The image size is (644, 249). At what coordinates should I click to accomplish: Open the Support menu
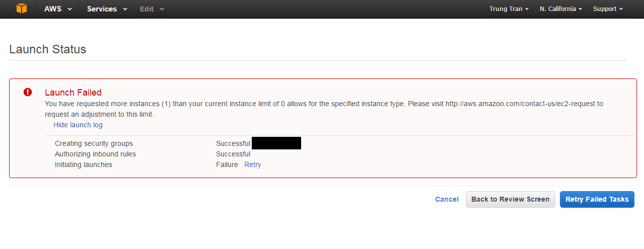[x=608, y=9]
